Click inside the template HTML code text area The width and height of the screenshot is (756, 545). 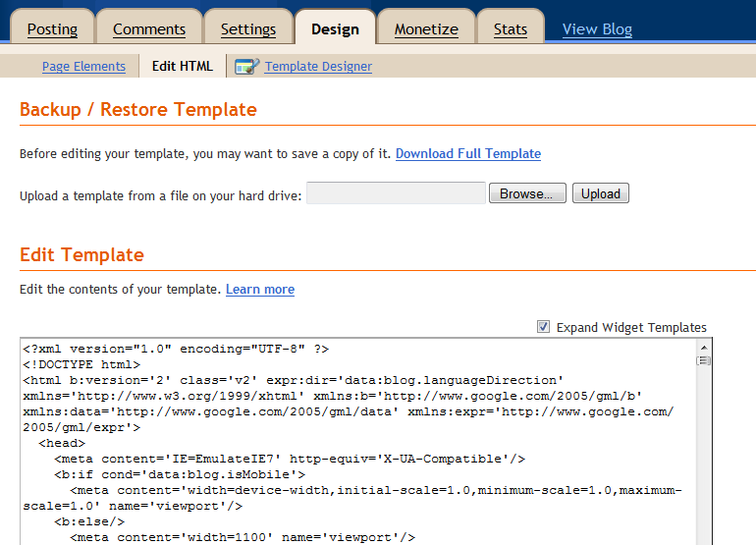click(x=358, y=442)
